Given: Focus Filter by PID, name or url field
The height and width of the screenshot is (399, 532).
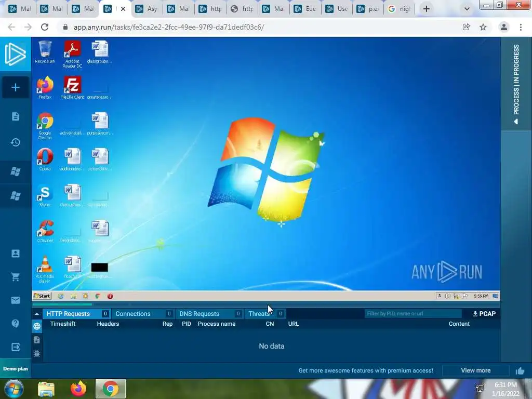Looking at the screenshot, I should [413, 313].
